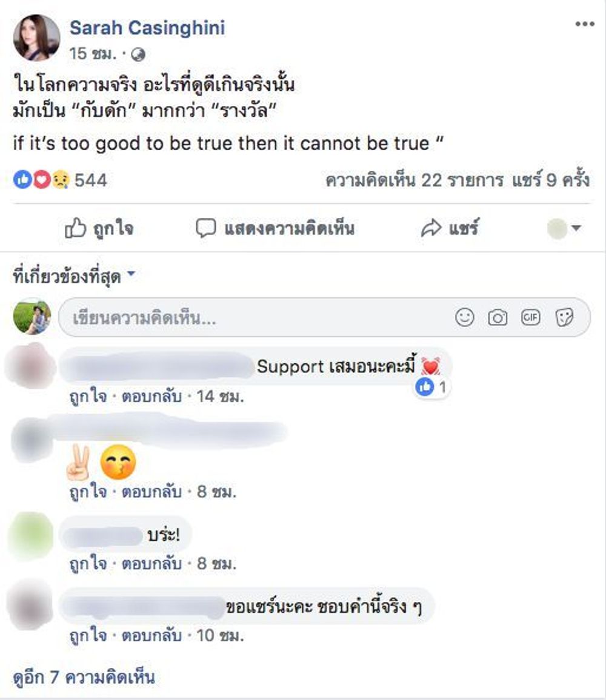Open the sticker picker in comment box
The width and height of the screenshot is (606, 700).
pyautogui.click(x=564, y=317)
